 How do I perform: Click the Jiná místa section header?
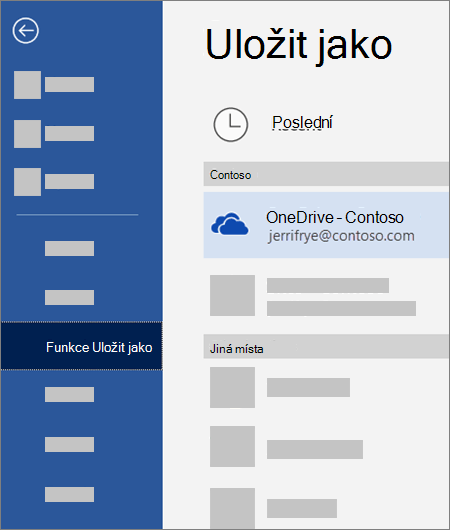(326, 347)
